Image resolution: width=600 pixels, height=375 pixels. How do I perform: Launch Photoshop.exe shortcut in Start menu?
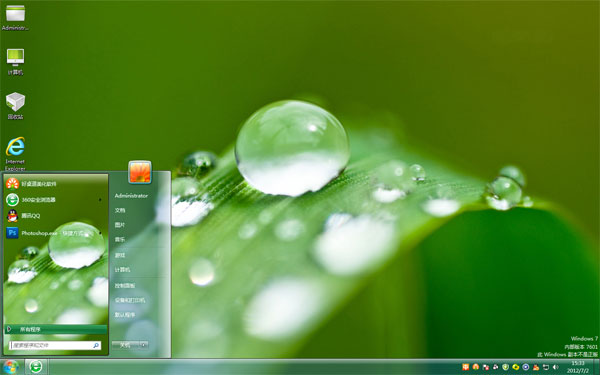(55, 233)
